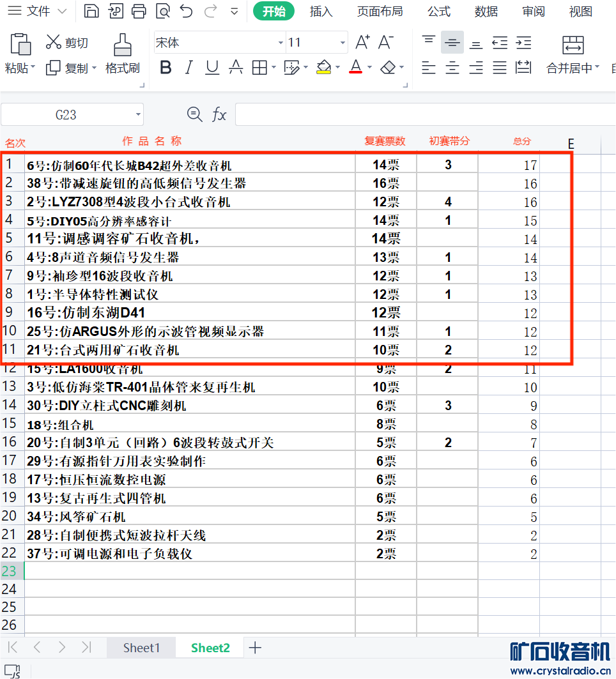
Task: Click the fx insert function button
Action: [219, 115]
